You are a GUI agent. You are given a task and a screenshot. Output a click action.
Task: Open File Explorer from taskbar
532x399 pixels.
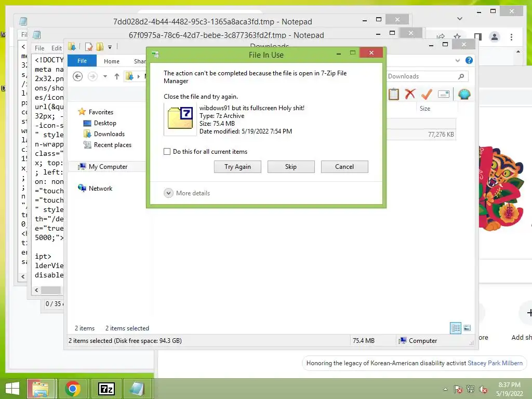(x=41, y=389)
